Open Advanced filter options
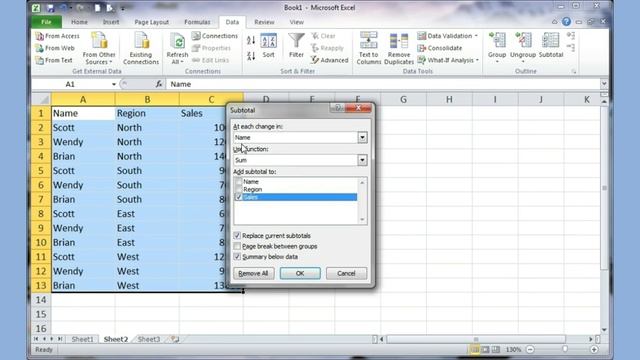This screenshot has width=640, height=360. [x=330, y=60]
